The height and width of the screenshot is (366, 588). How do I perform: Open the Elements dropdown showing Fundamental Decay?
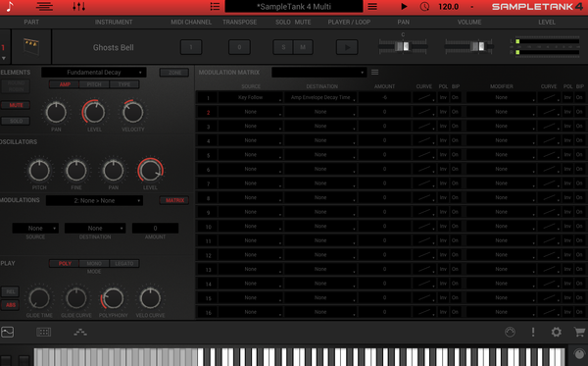(x=94, y=72)
